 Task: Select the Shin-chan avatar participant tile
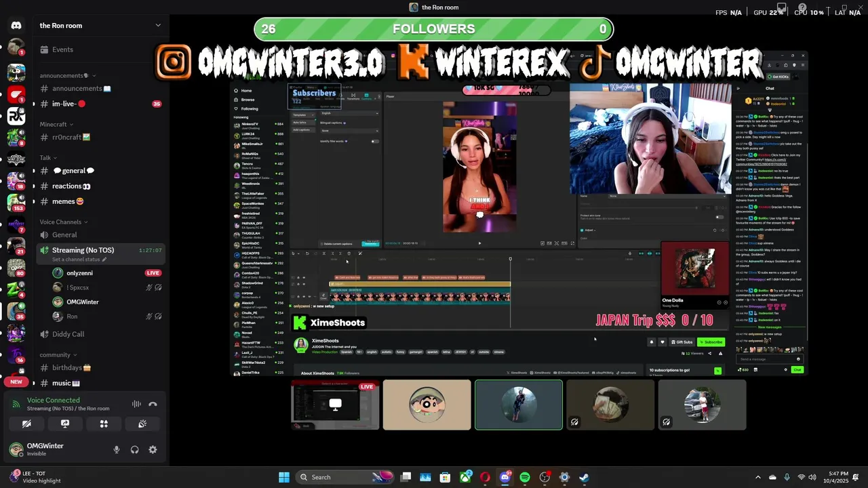coord(427,405)
